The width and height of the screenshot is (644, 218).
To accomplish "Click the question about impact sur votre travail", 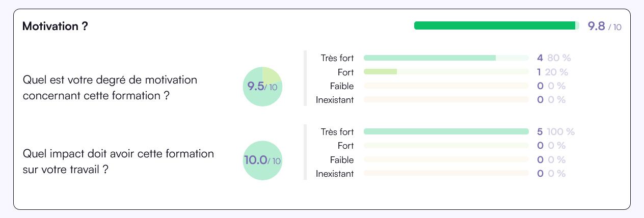I will pos(118,161).
